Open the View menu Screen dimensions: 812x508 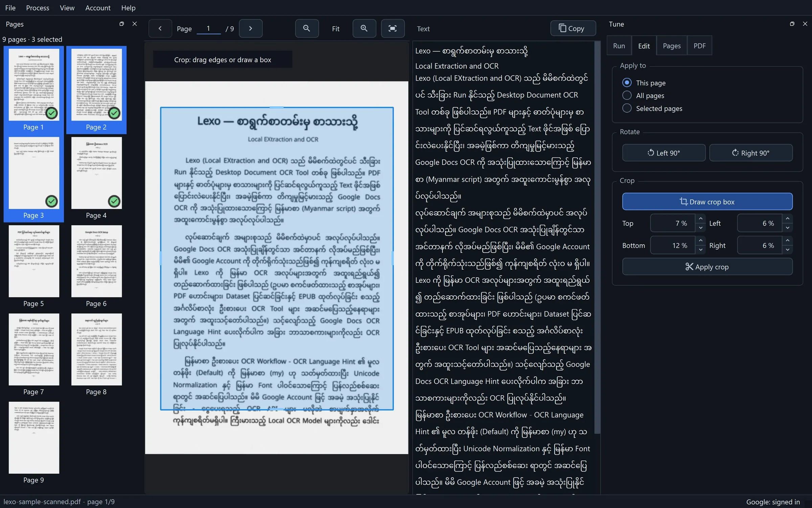pyautogui.click(x=67, y=7)
